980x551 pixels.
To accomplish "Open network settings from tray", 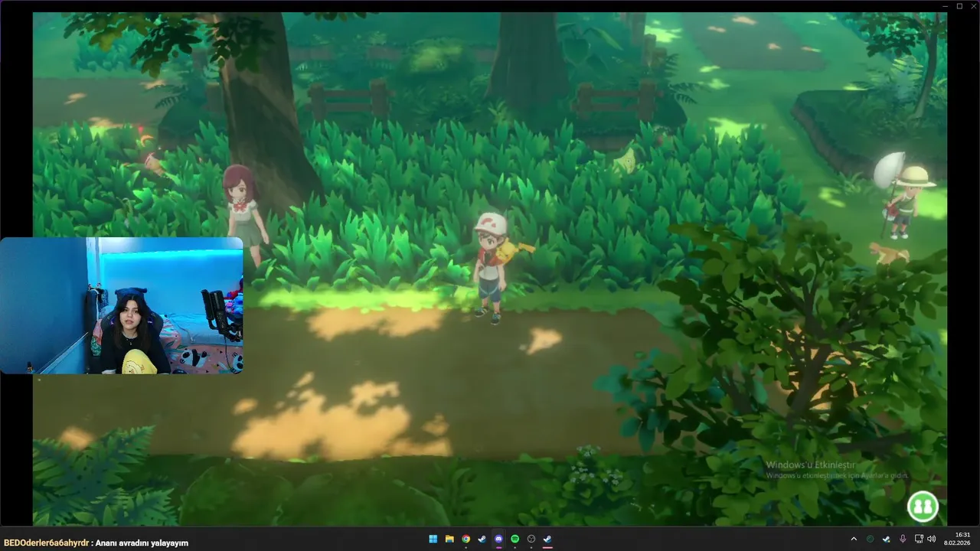I will click(919, 539).
